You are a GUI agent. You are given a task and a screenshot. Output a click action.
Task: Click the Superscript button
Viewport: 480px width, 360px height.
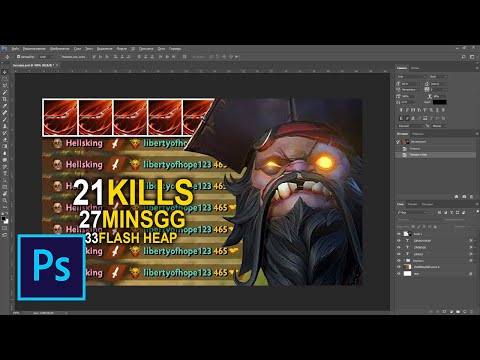[425, 110]
